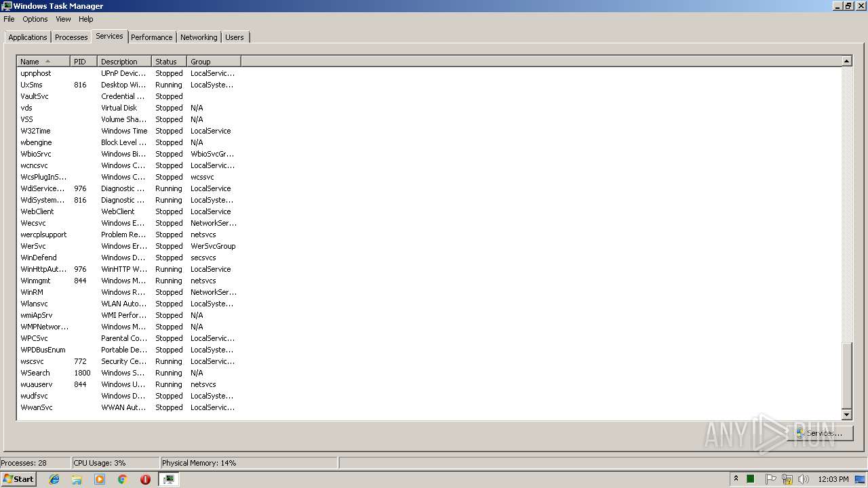Switch to the Processes tab
The height and width of the screenshot is (488, 868).
pos(71,37)
